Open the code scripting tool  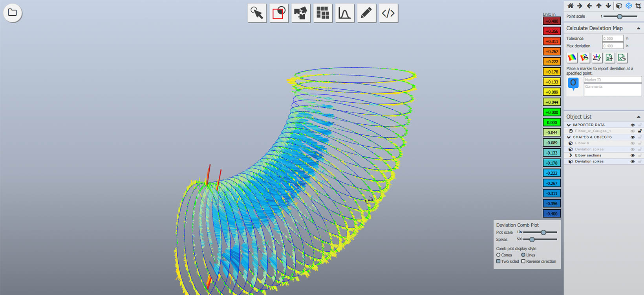point(388,13)
